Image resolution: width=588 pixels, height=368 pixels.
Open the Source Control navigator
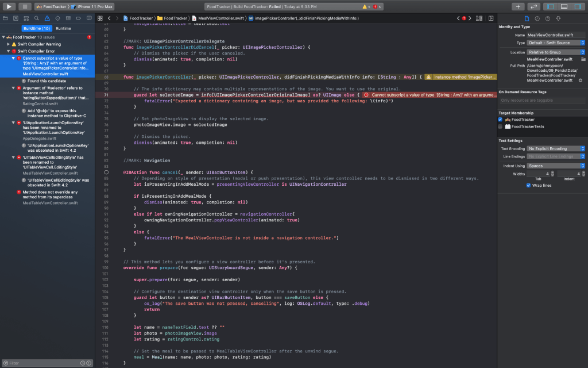(x=16, y=18)
